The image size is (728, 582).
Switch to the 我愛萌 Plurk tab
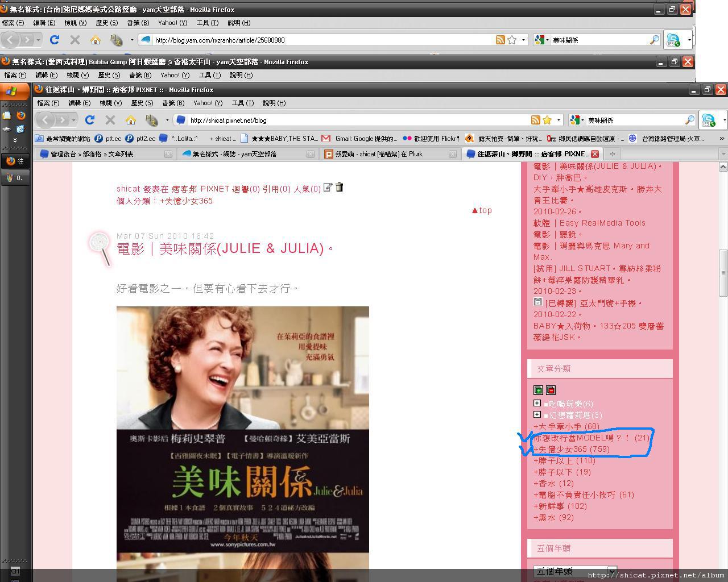tap(390, 153)
